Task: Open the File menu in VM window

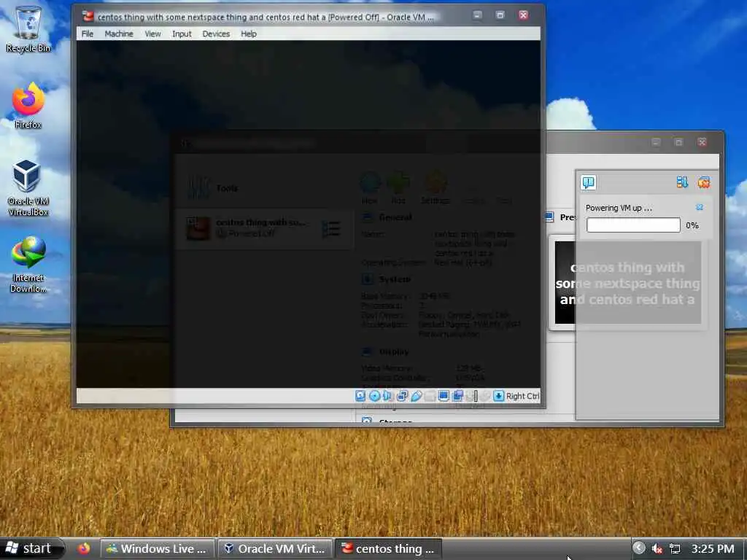Action: point(88,34)
